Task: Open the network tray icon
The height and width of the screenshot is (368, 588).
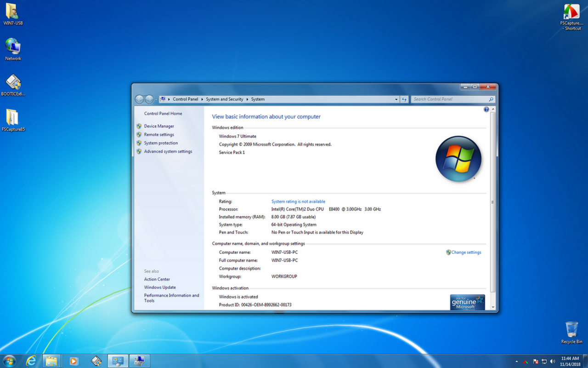Action: (x=544, y=362)
